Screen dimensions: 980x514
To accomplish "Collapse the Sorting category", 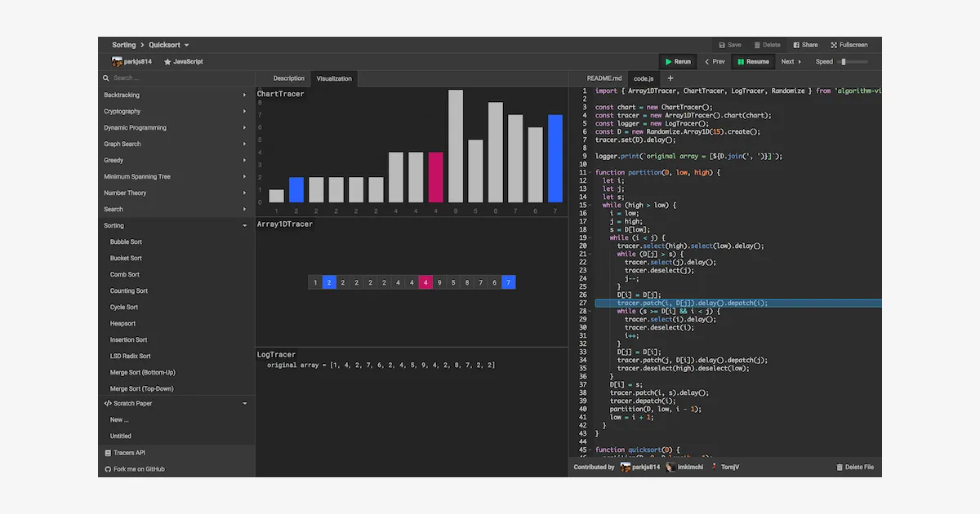I will (176, 225).
